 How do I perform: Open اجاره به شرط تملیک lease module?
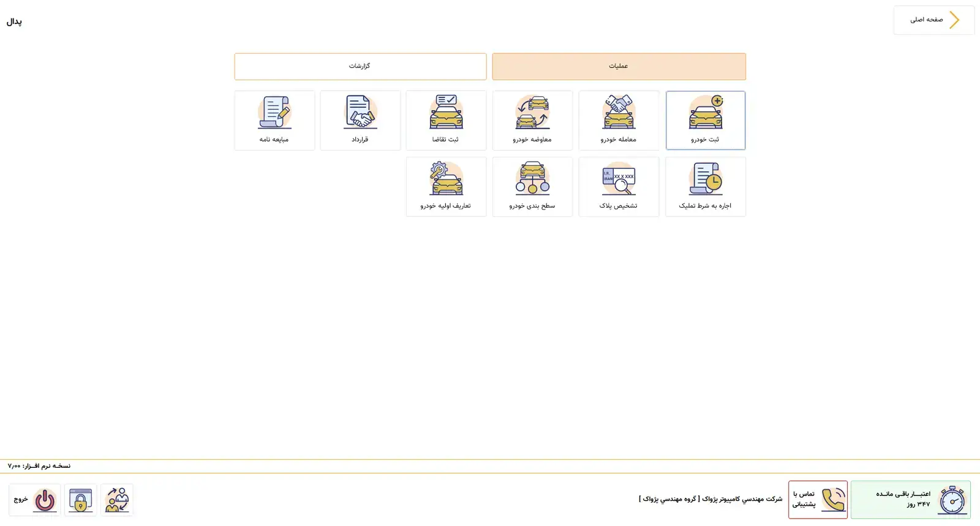pyautogui.click(x=705, y=186)
